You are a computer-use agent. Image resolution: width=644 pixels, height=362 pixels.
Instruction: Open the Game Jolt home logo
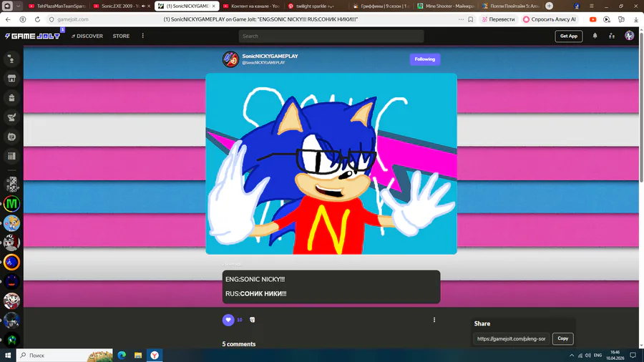pyautogui.click(x=32, y=36)
